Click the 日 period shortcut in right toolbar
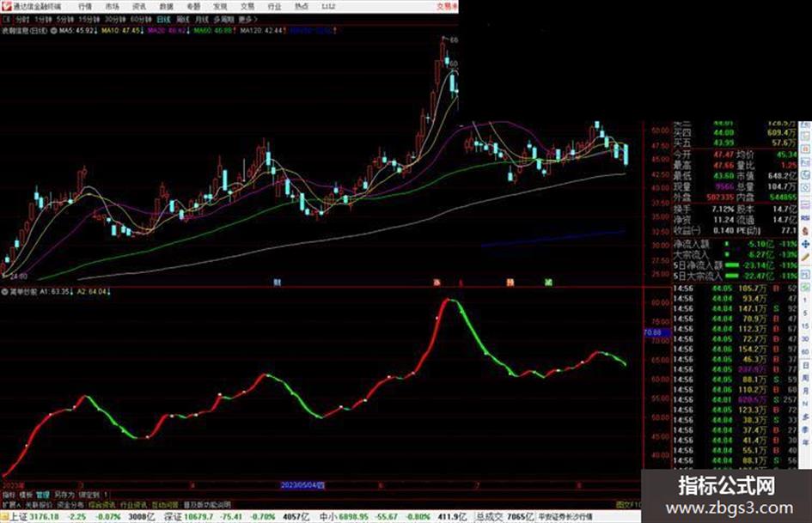This screenshot has width=812, height=523. click(x=805, y=366)
